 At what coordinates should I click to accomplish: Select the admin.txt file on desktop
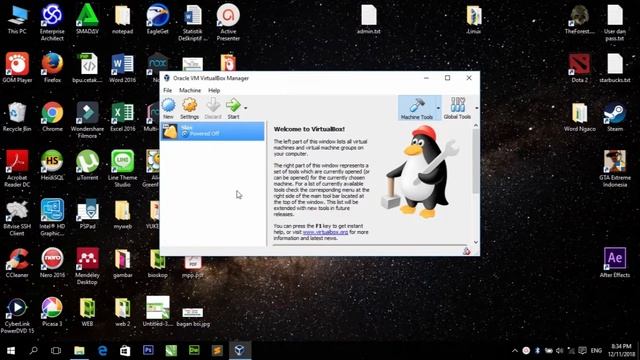(x=369, y=19)
